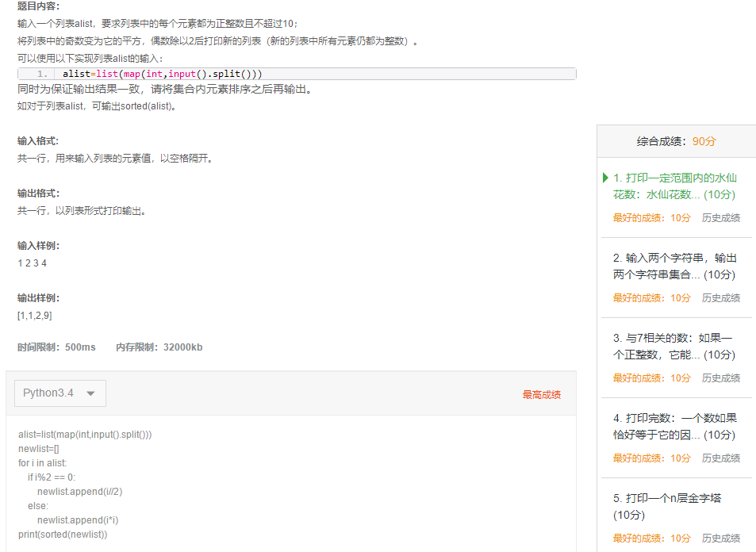Viewport: 756px width, 552px height.
Task: Click the print(sorted(newlist)) line in the code
Action: pyautogui.click(x=63, y=534)
